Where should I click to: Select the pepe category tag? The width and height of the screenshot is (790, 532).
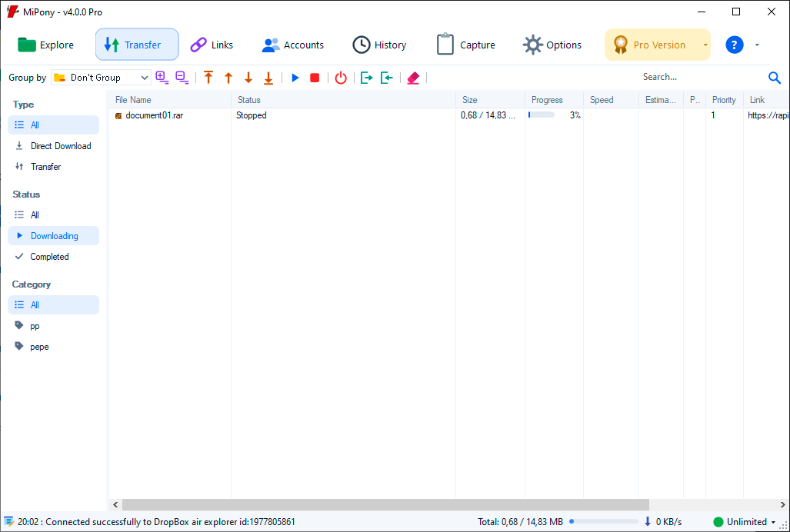(53, 347)
